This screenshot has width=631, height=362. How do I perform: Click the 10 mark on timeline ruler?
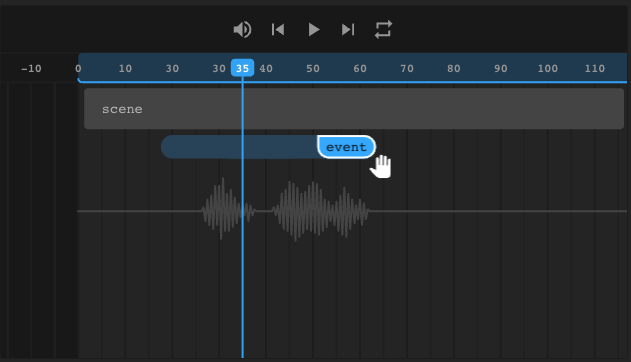125,68
